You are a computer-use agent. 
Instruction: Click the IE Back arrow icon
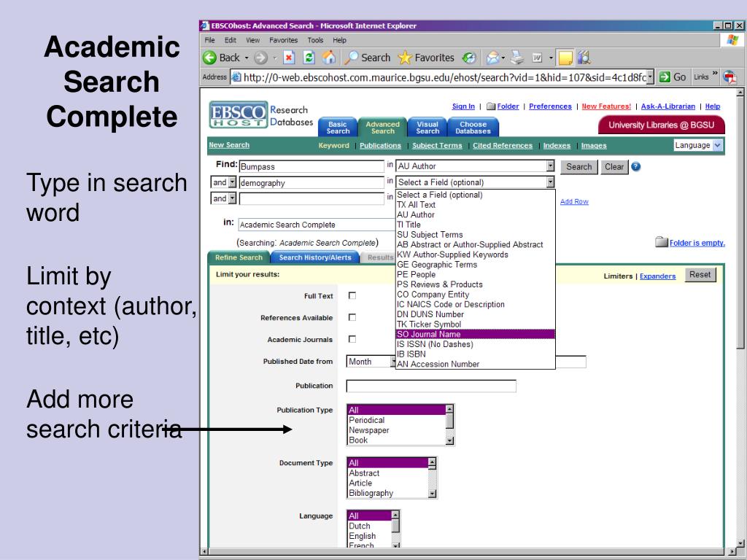(209, 58)
